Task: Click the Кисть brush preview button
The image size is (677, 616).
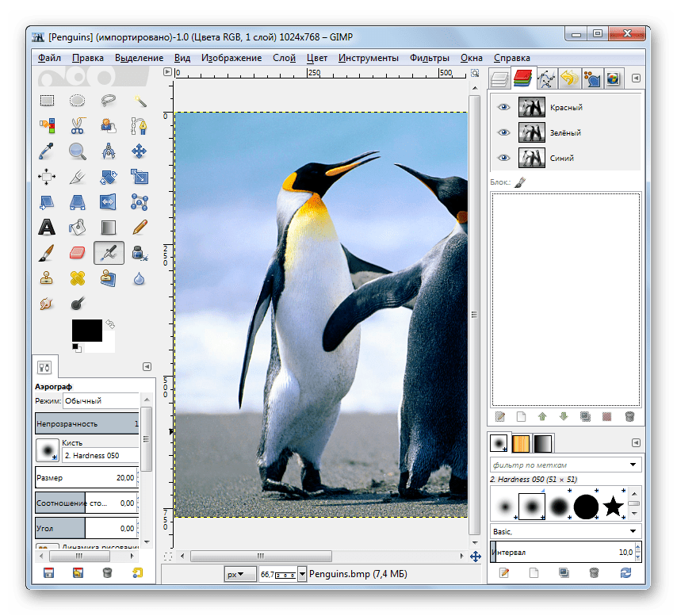Action: point(47,451)
